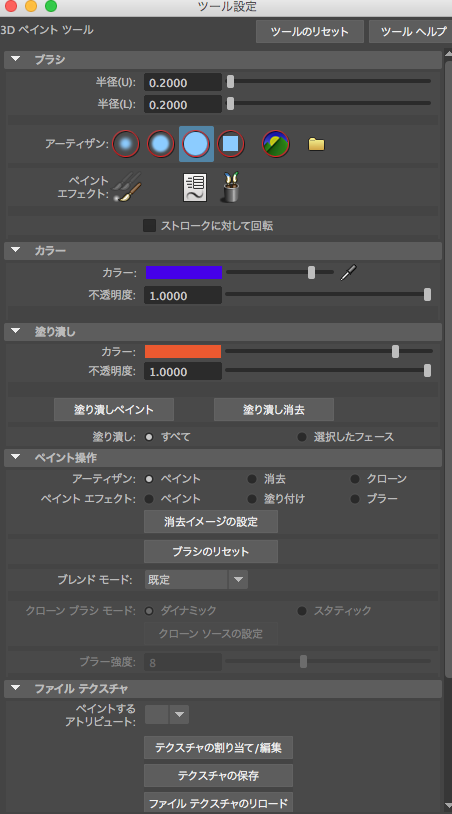452x814 pixels.
Task: Select Paint Effects 塗り付け operation
Action: pos(252,499)
